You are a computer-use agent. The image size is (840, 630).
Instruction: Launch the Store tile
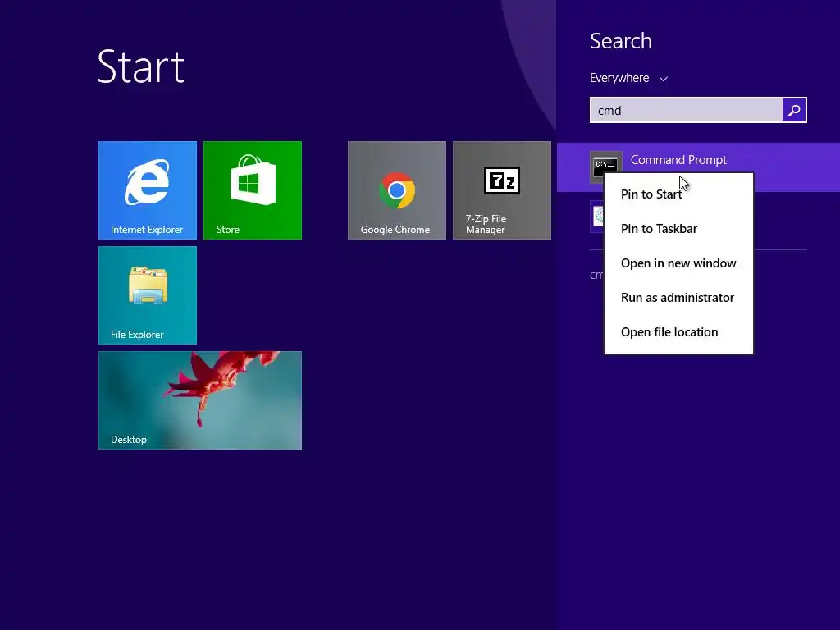tap(253, 190)
